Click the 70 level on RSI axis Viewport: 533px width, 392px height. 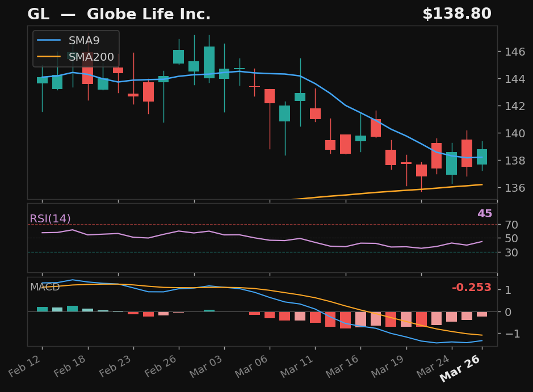pos(511,225)
